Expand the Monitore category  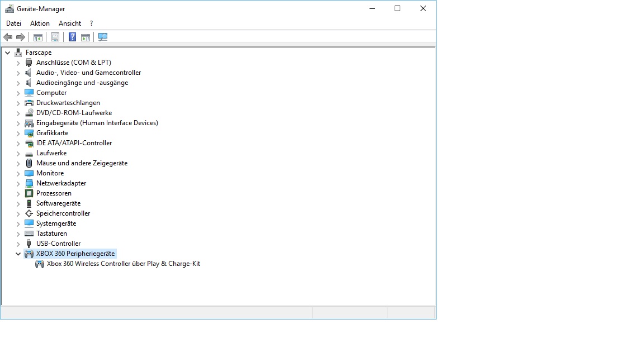[x=18, y=173]
